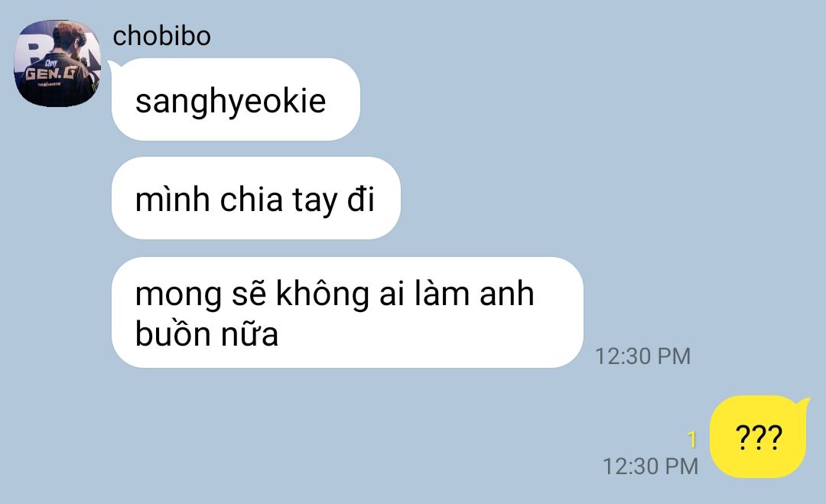The height and width of the screenshot is (504, 826).
Task: Tap the "buồn nữa" second line of text
Action: [x=206, y=334]
